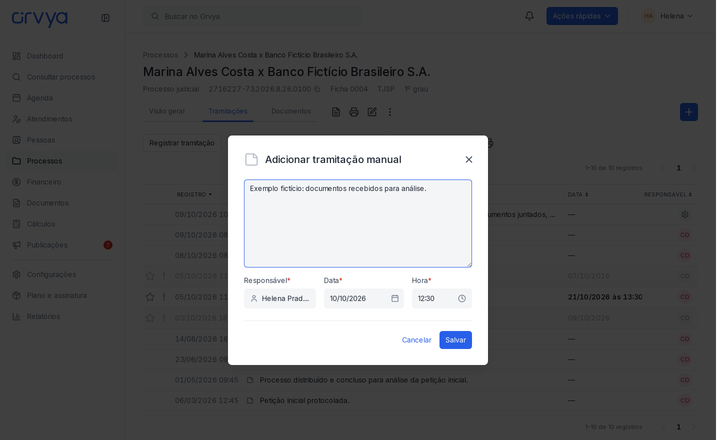Click Cancelar in the tramitação dialog

point(416,340)
